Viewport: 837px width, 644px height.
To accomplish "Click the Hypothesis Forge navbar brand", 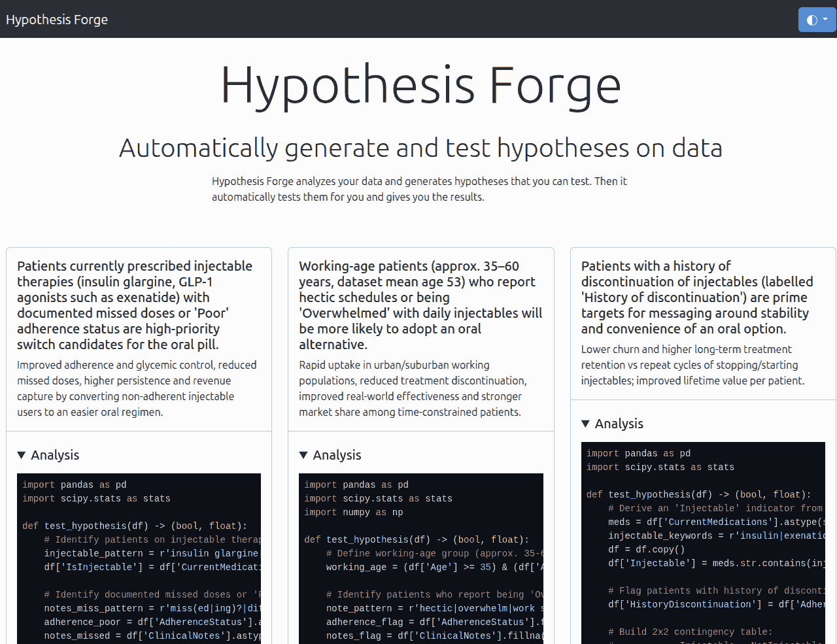I will (x=57, y=20).
